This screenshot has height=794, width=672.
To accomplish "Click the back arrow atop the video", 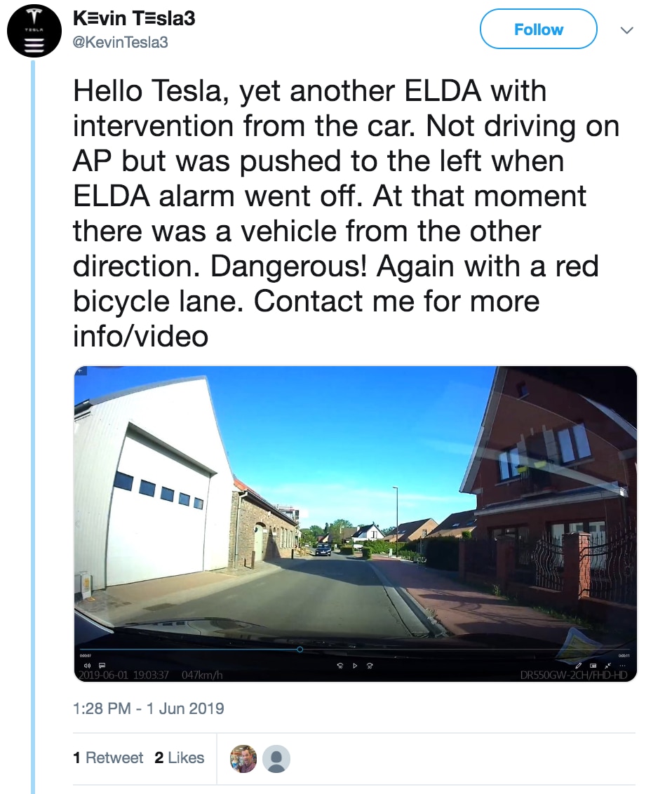I will point(79,371).
